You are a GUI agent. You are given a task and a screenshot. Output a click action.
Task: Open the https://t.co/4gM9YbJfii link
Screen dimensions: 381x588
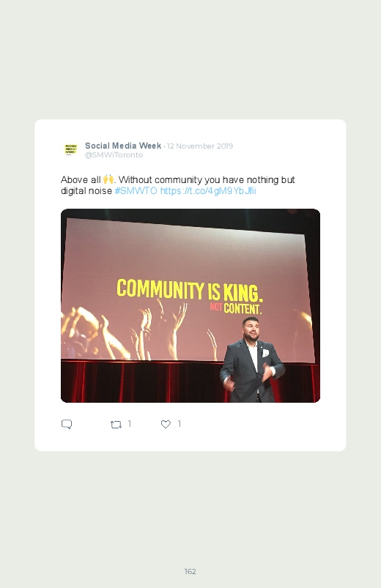click(x=208, y=191)
